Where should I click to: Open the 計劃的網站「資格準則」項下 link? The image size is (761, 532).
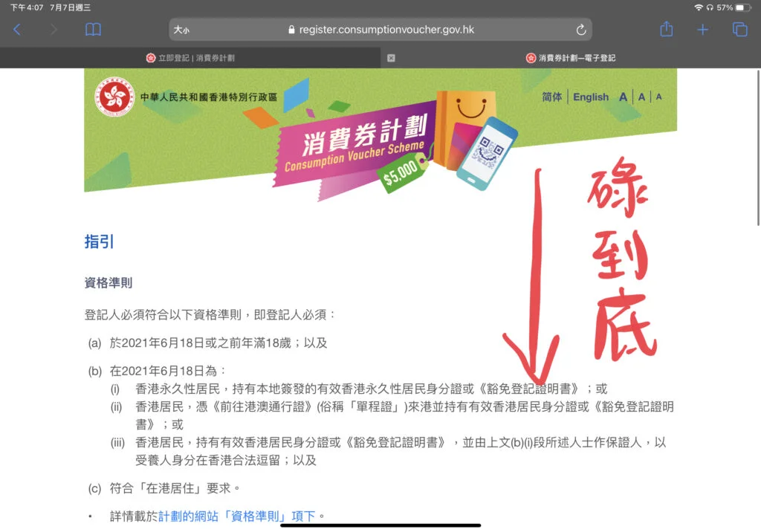[237, 516]
